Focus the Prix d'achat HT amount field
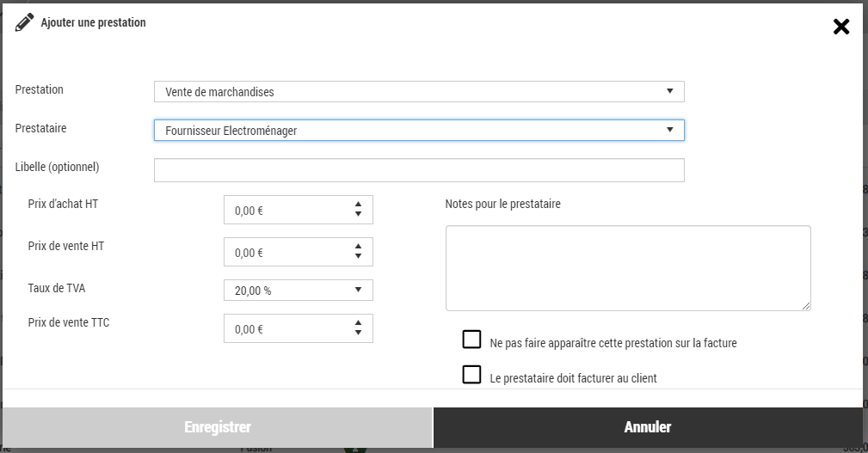 (x=286, y=210)
